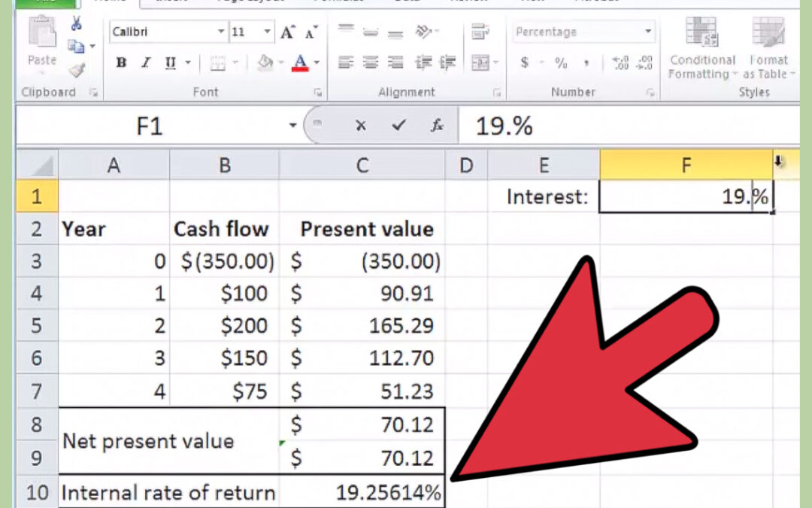This screenshot has width=812, height=508.
Task: Apply fill color with paint bucket
Action: [x=265, y=62]
